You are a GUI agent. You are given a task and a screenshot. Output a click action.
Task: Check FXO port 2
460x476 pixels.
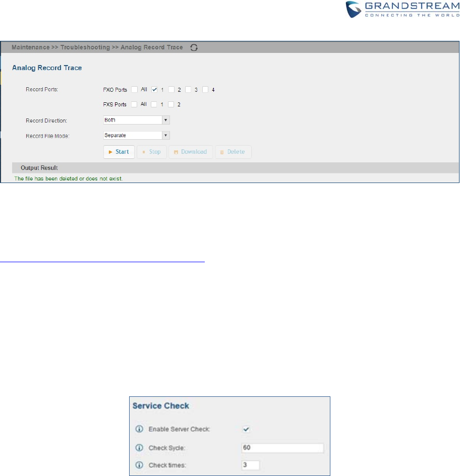click(x=171, y=90)
